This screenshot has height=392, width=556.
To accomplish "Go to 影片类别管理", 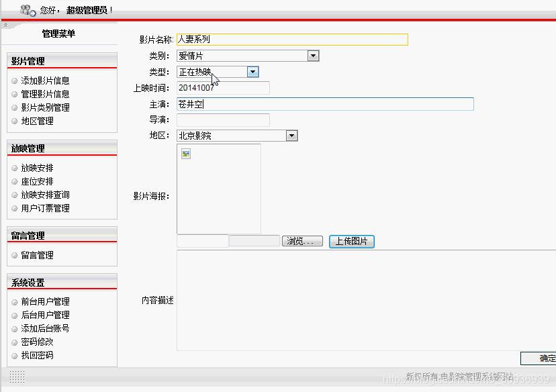I will click(45, 108).
